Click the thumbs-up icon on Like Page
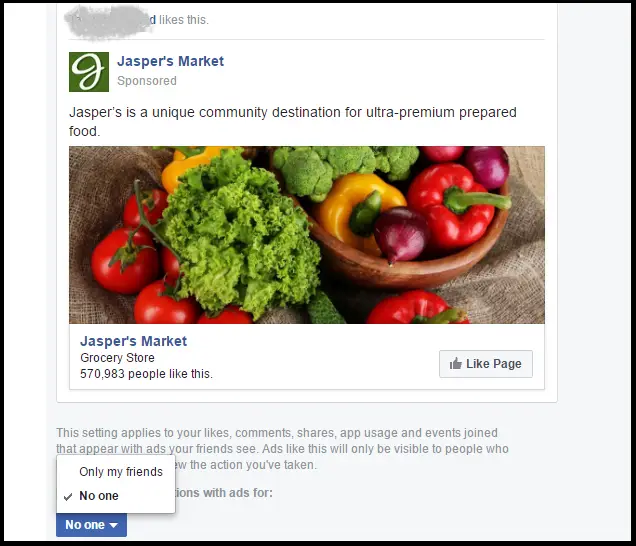 pyautogui.click(x=456, y=363)
